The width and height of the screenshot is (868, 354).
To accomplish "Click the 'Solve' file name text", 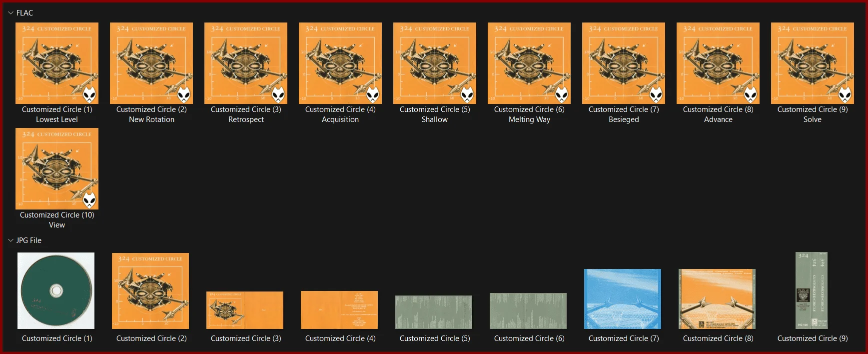I will (813, 119).
